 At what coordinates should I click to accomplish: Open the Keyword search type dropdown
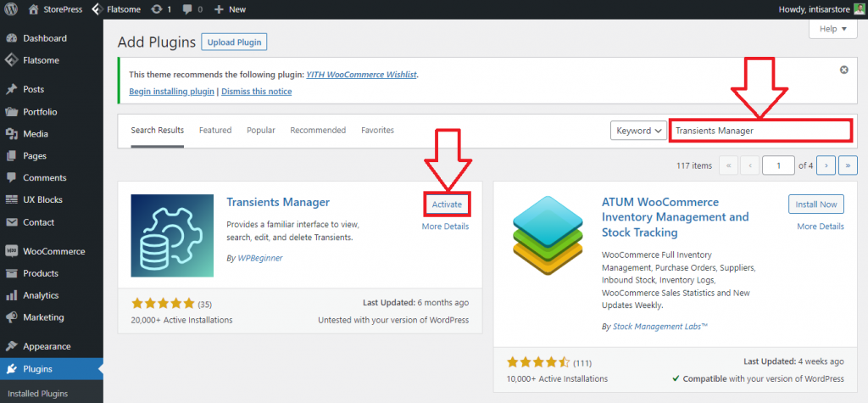click(x=638, y=131)
